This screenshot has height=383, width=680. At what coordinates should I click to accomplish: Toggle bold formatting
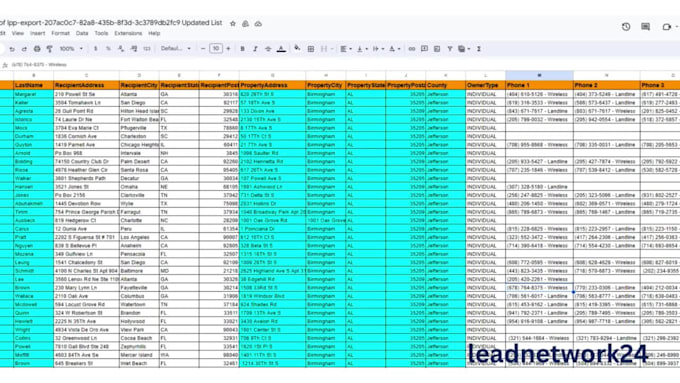242,49
